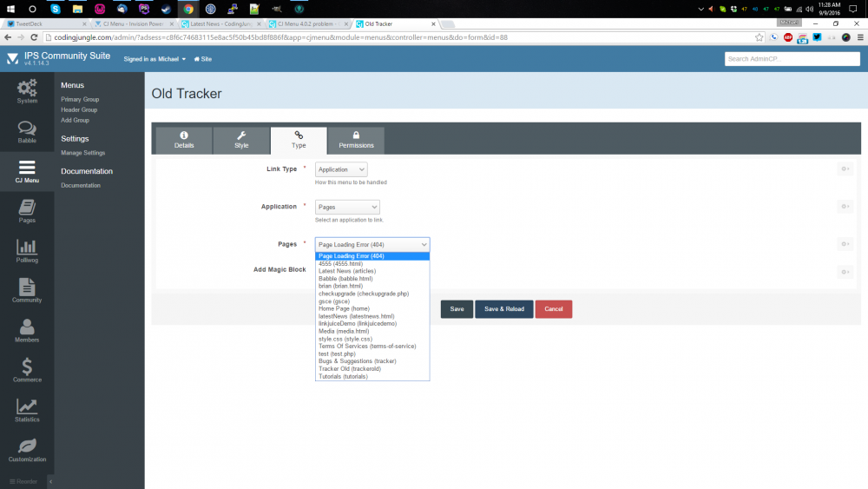Open the Members section icon
Screen dimensions: 868x489
pos(27,330)
